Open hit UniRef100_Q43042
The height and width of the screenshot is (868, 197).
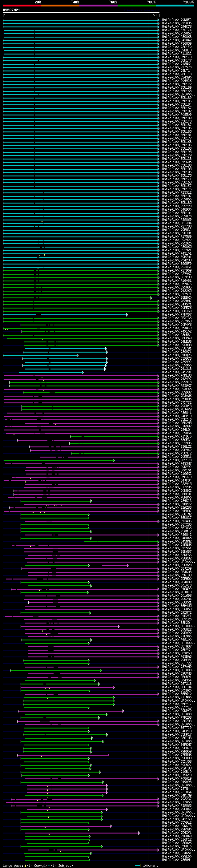pyautogui.click(x=177, y=40)
